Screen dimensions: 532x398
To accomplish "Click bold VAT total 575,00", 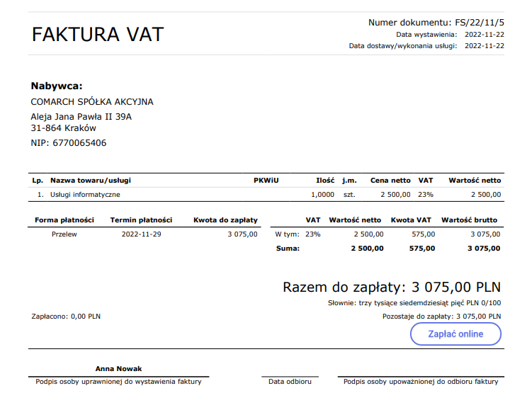I will (422, 249).
